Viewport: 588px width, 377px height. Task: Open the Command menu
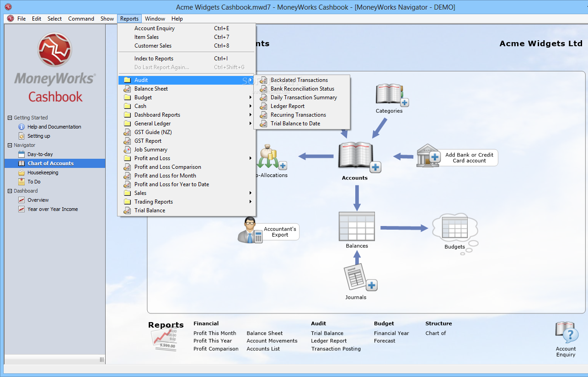(81, 19)
